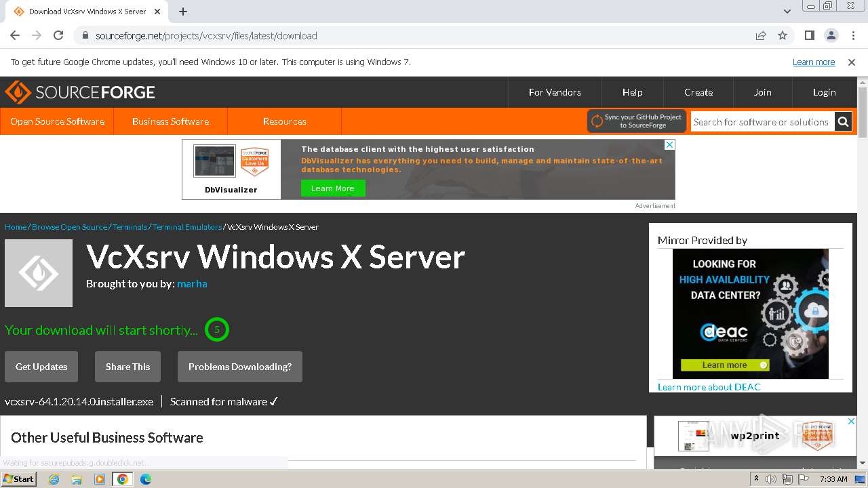Click the lock icon in the address bar
868x488 pixels.
[85, 36]
